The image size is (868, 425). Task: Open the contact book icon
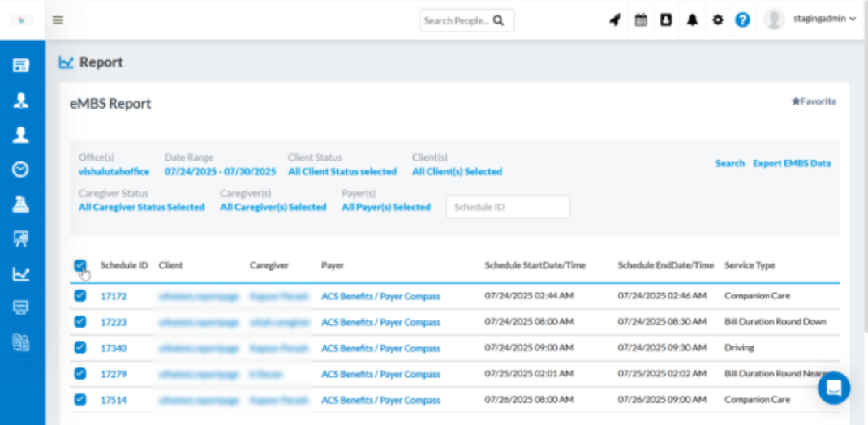(666, 20)
